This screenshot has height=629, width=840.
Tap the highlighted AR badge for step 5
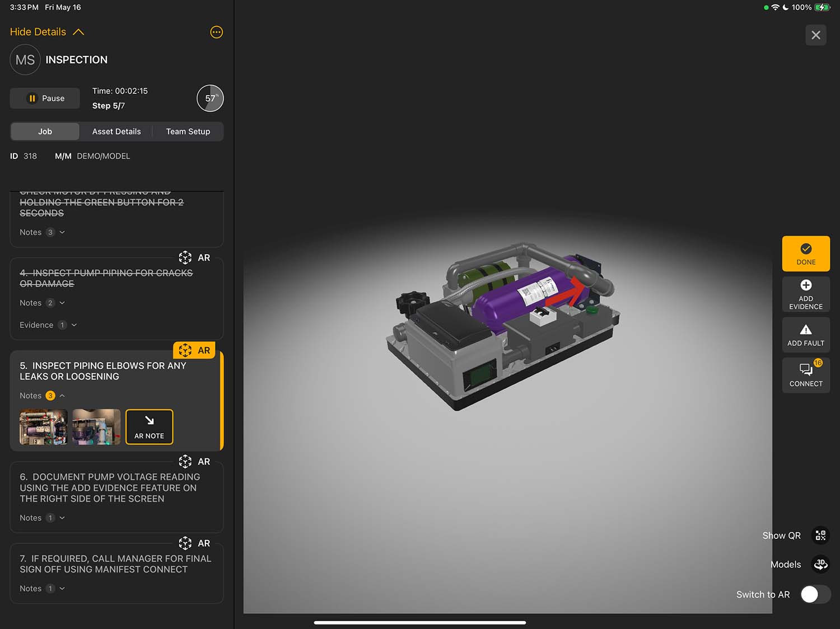194,350
